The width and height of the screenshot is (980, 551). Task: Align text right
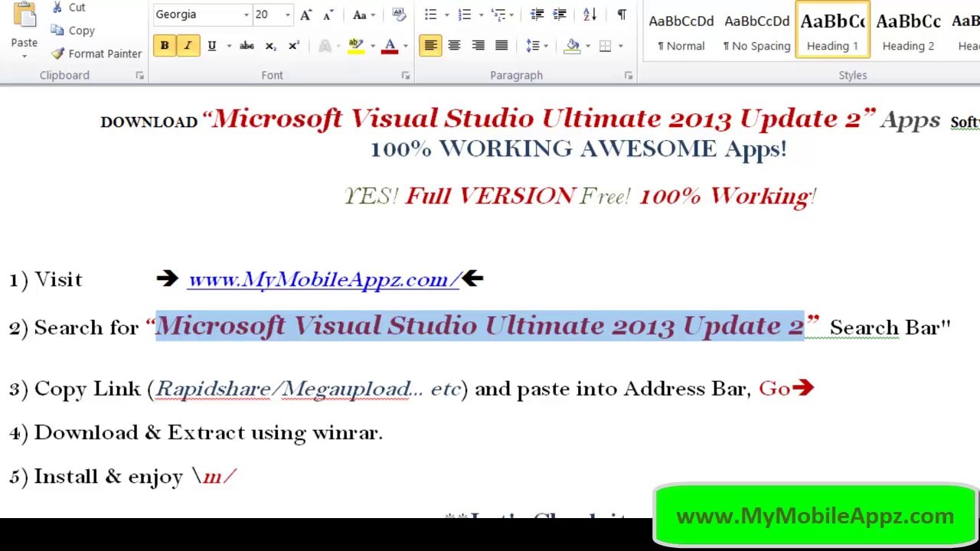[478, 46]
